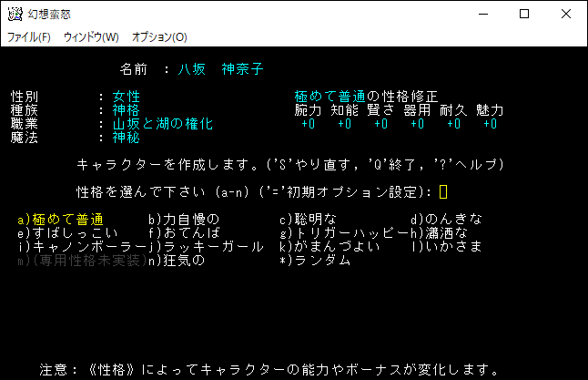Click the *)ランダム random option
588x380 pixels.
point(315,261)
